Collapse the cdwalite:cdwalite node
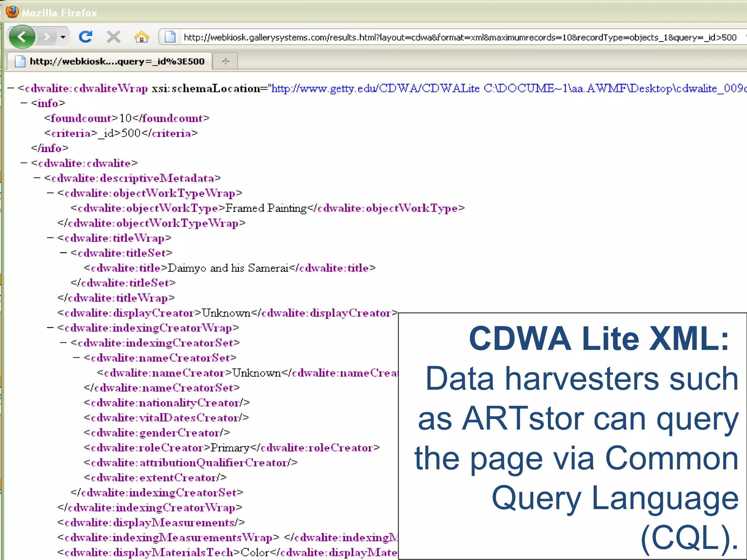The image size is (747, 560). [24, 163]
